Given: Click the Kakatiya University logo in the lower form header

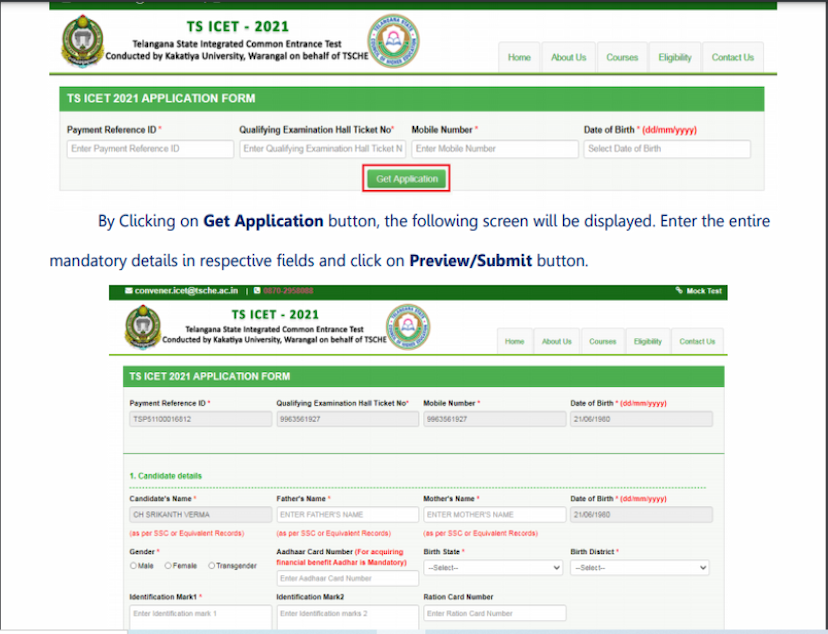Looking at the screenshot, I should pos(142,326).
